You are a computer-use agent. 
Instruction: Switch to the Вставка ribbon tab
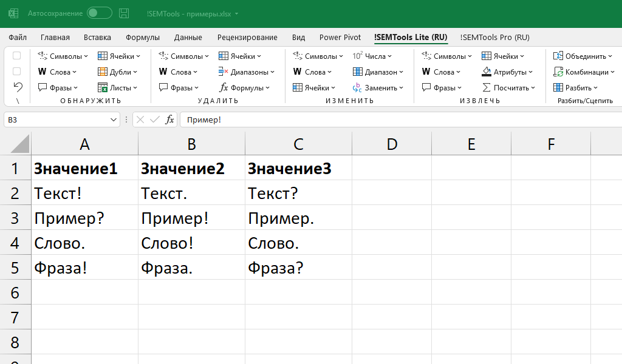[97, 37]
